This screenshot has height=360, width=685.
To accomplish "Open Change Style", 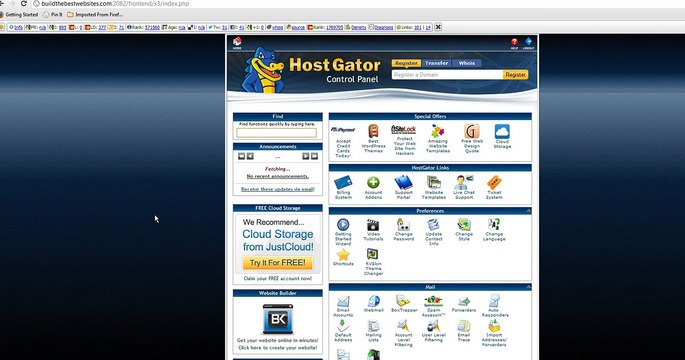I will pyautogui.click(x=464, y=230).
